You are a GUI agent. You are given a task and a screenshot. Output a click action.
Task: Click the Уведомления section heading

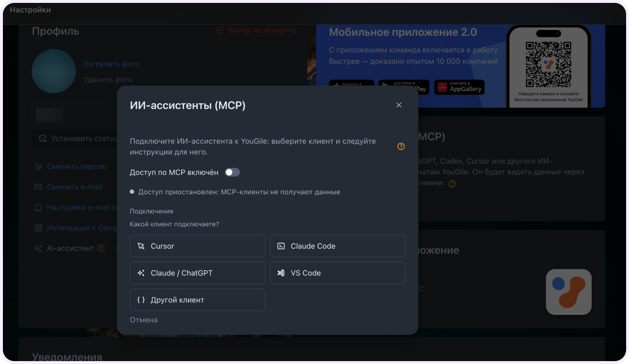click(67, 357)
